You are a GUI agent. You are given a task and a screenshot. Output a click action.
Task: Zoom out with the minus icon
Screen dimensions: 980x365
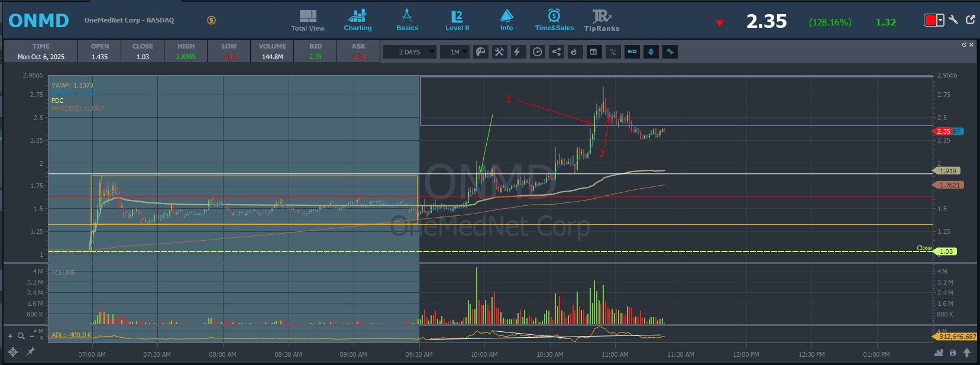[32, 336]
